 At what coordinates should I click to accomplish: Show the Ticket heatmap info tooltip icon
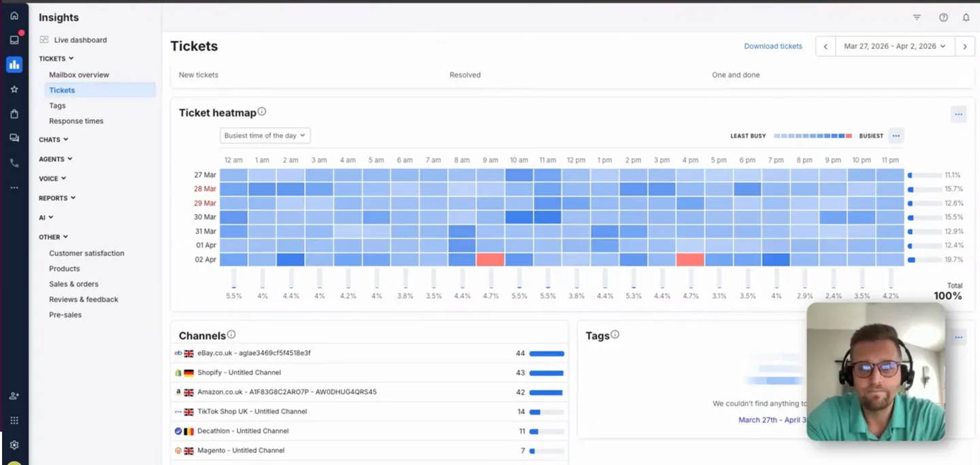(262, 112)
